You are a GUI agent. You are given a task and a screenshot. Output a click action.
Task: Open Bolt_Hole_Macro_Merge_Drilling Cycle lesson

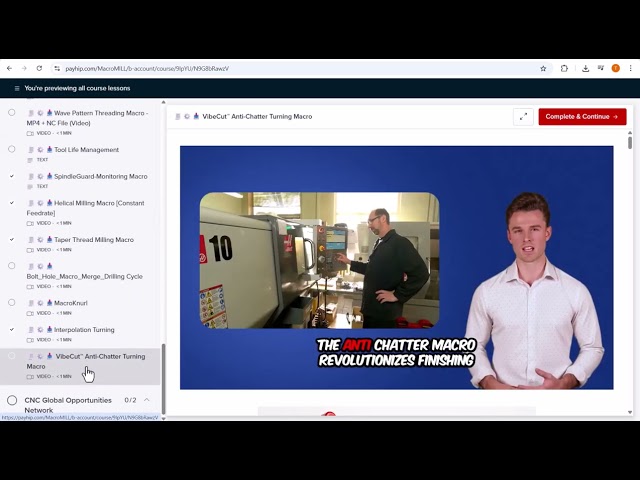pos(84,276)
